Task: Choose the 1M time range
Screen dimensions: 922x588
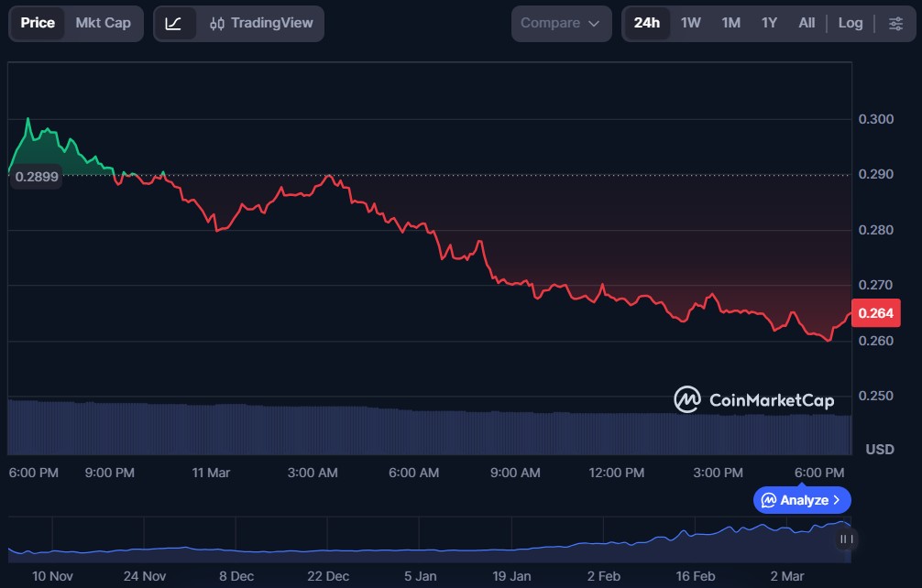Action: (x=730, y=23)
